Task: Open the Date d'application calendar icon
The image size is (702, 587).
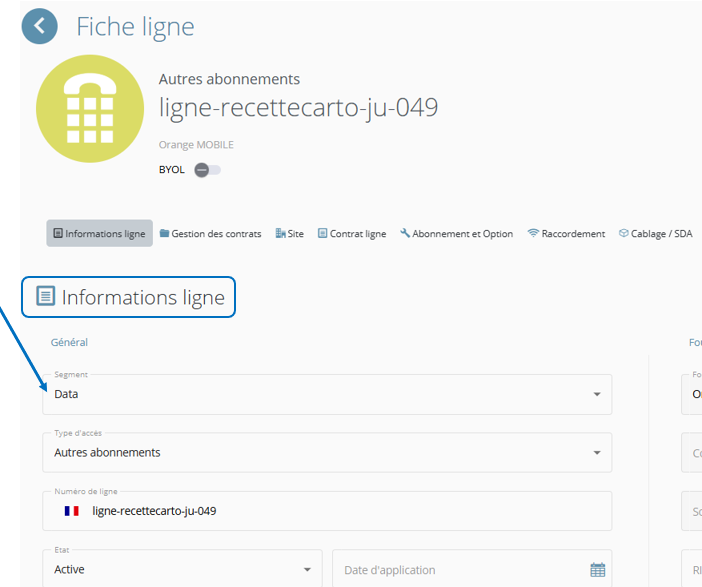Action: [x=597, y=570]
